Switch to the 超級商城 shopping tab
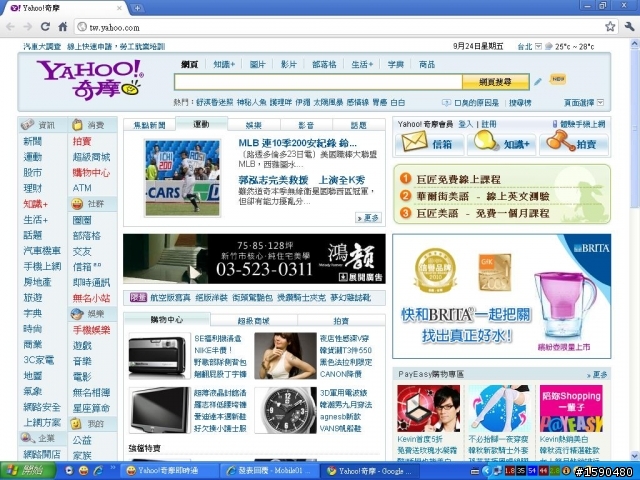Screen dimensions: 640x480 [253, 321]
